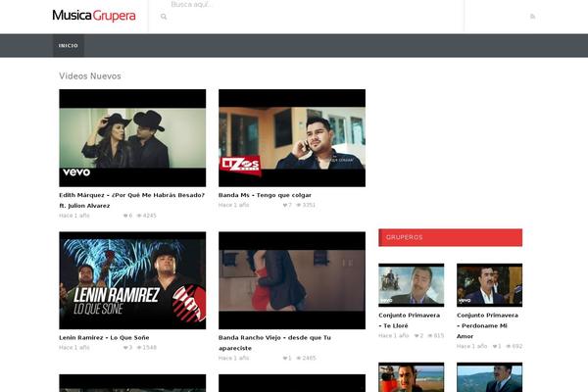
Task: Click title 'Conjunto Primavera - Te Lloré'
Action: coord(409,320)
